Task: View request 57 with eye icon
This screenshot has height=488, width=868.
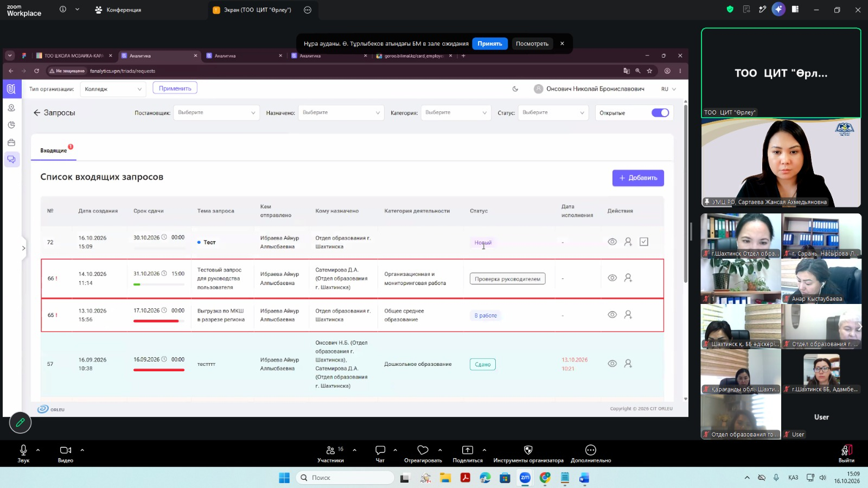Action: [612, 364]
